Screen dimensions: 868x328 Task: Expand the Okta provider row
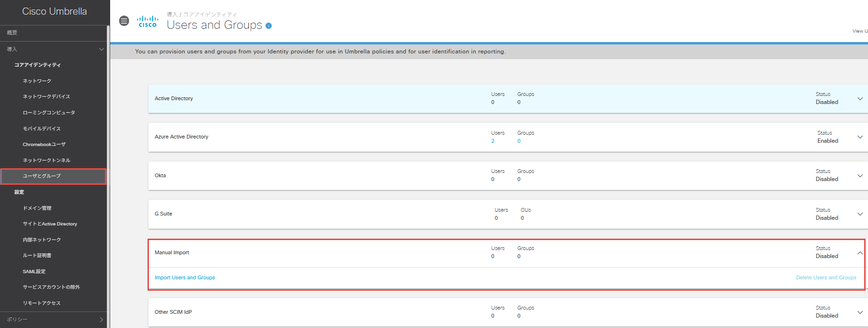860,176
